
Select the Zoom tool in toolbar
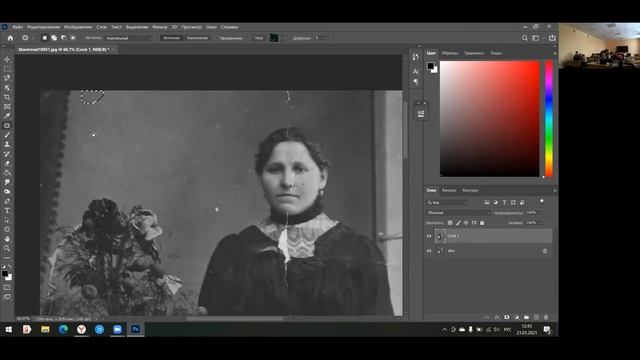click(7, 248)
